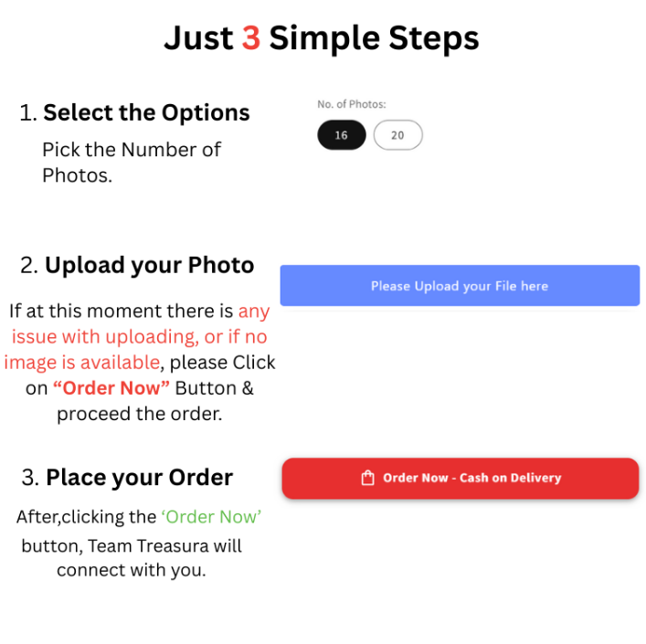Click Please Upload your File here
646x644 pixels.
coord(460,285)
